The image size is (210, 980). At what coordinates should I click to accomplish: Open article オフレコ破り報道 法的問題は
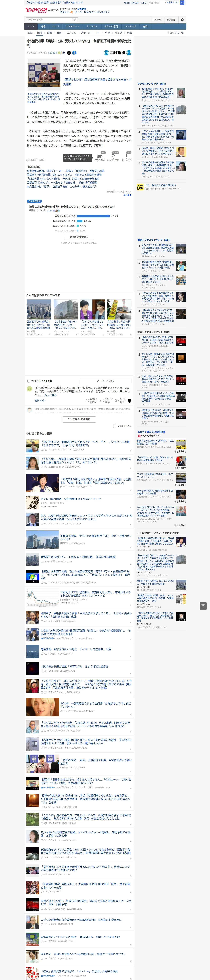pos(71,499)
